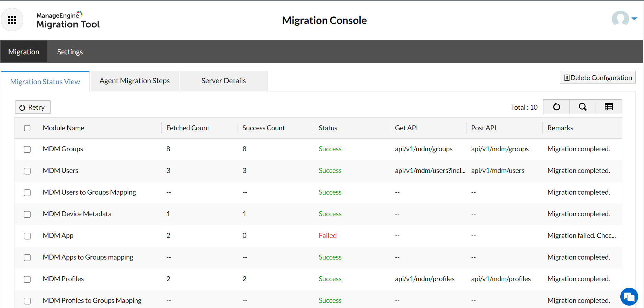
Task: Open the column chooser grid icon
Action: click(609, 107)
